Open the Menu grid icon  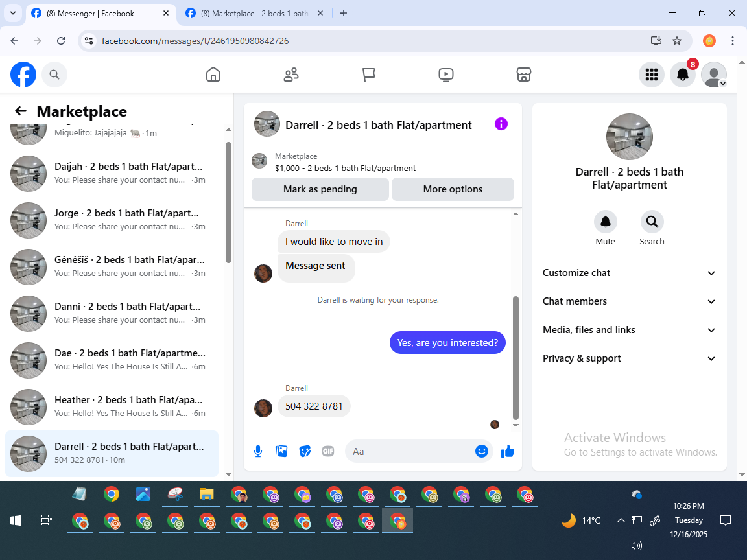point(651,75)
